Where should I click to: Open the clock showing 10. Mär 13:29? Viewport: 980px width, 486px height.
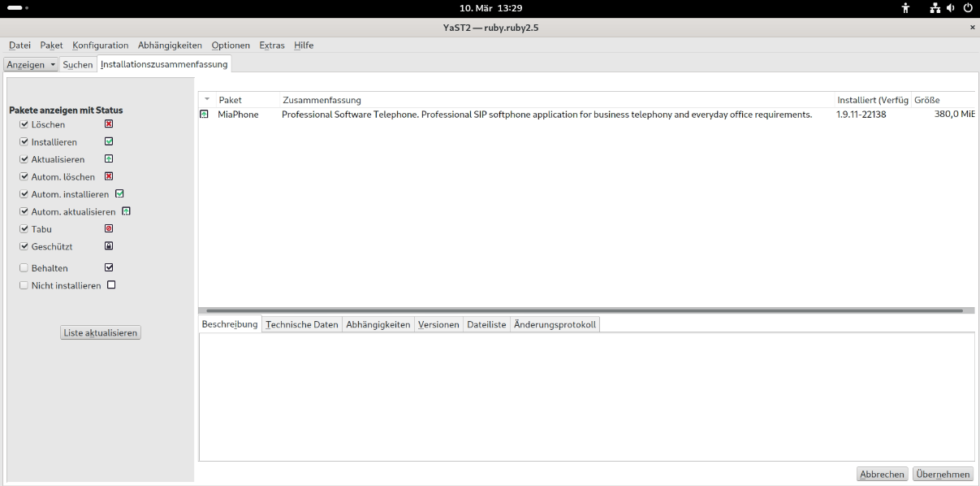[x=490, y=8]
